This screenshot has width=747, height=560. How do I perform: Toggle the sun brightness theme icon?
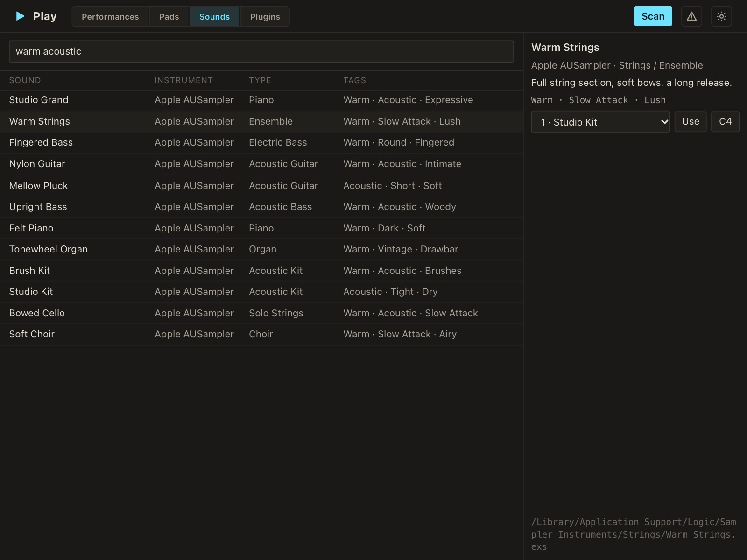click(x=721, y=16)
